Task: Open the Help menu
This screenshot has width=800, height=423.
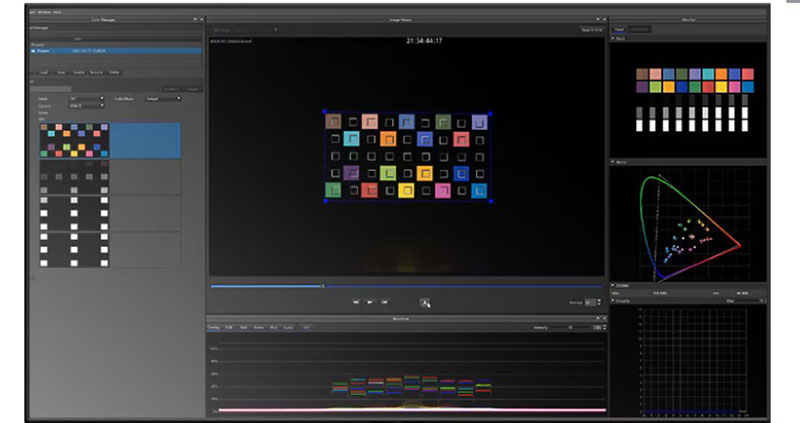Action: pyautogui.click(x=57, y=11)
